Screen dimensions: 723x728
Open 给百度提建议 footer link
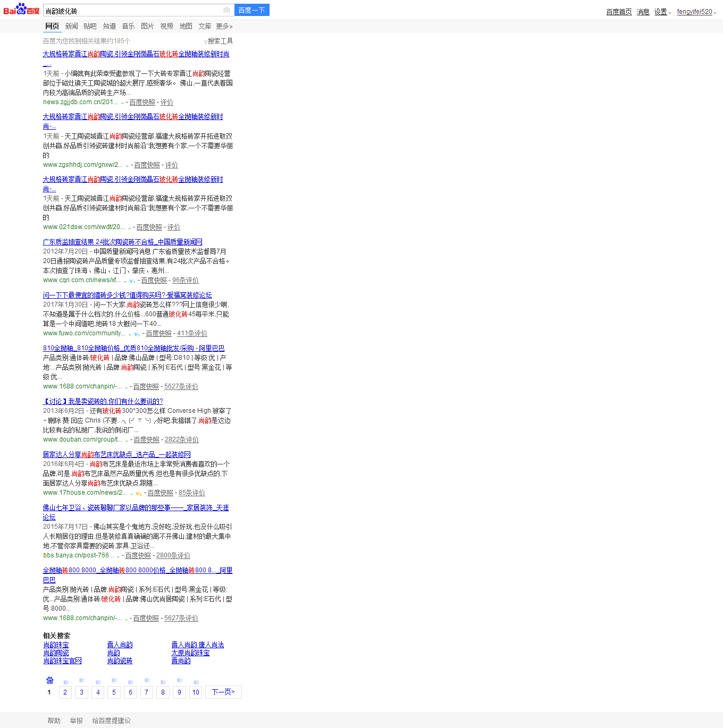111,721
